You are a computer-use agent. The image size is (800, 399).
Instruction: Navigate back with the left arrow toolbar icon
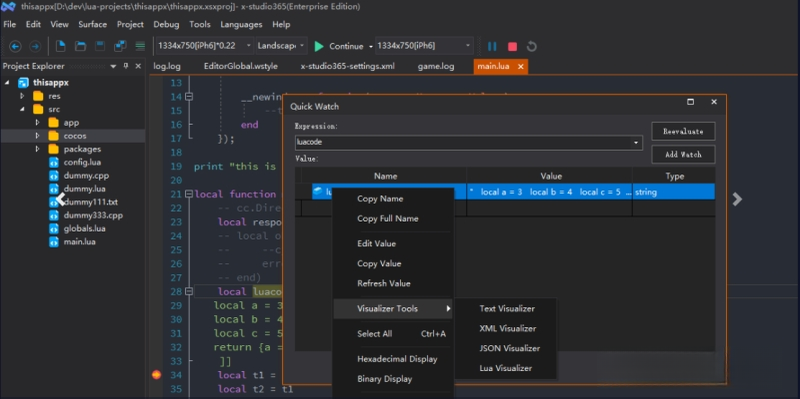click(x=15, y=46)
